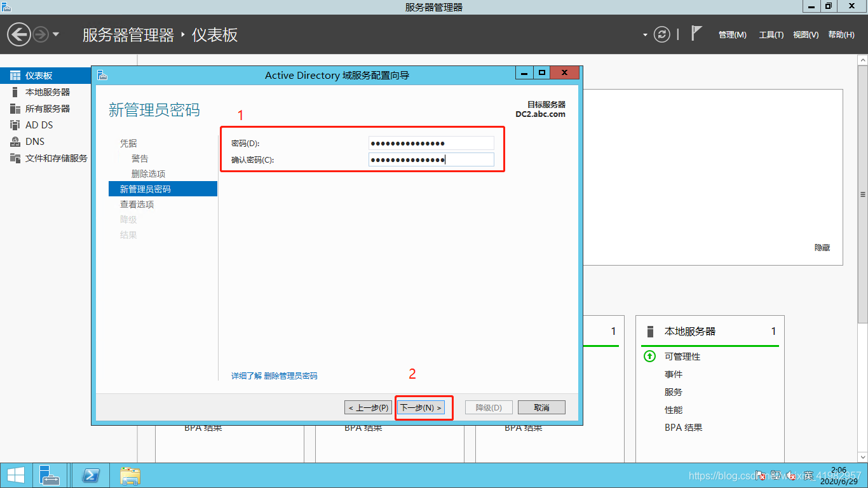
Task: Click the 仪表板 grid icon in sidebar
Action: point(15,76)
